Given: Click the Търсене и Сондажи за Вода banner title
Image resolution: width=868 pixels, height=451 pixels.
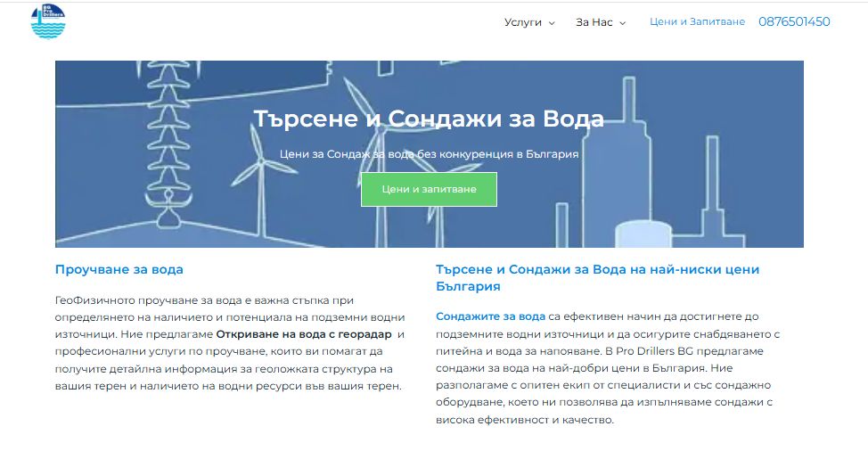Looking at the screenshot, I should [429, 119].
